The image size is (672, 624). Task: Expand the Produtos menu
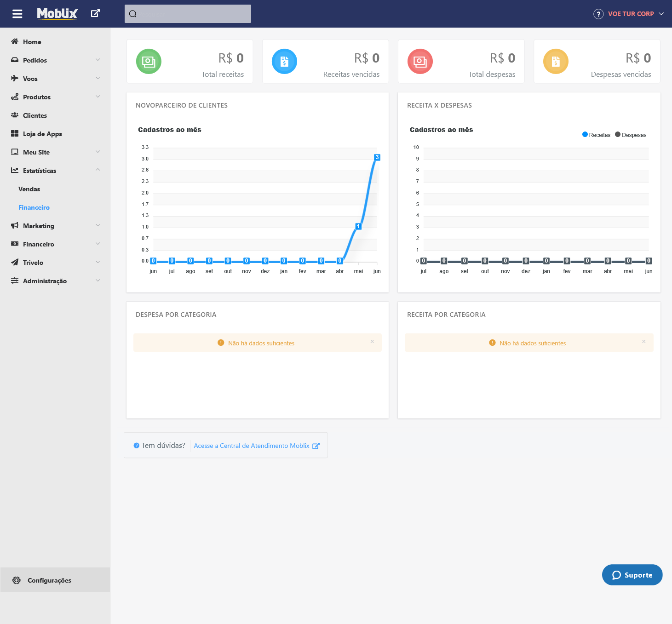(98, 97)
